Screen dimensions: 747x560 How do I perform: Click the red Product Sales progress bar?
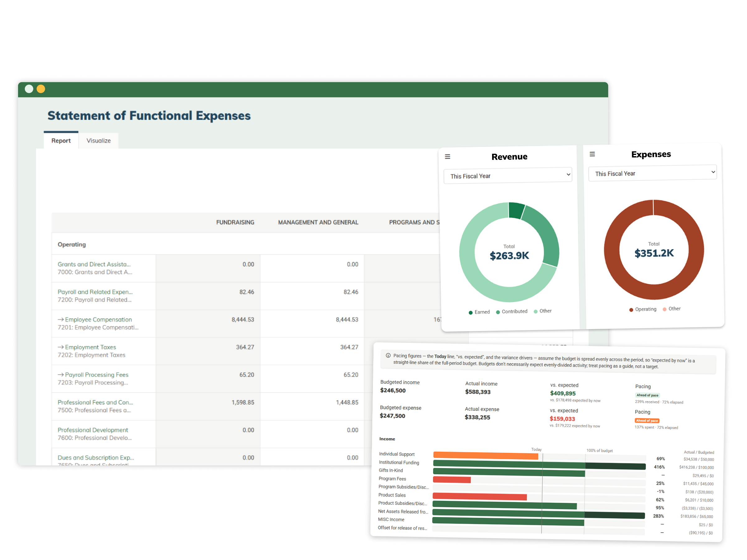[480, 496]
